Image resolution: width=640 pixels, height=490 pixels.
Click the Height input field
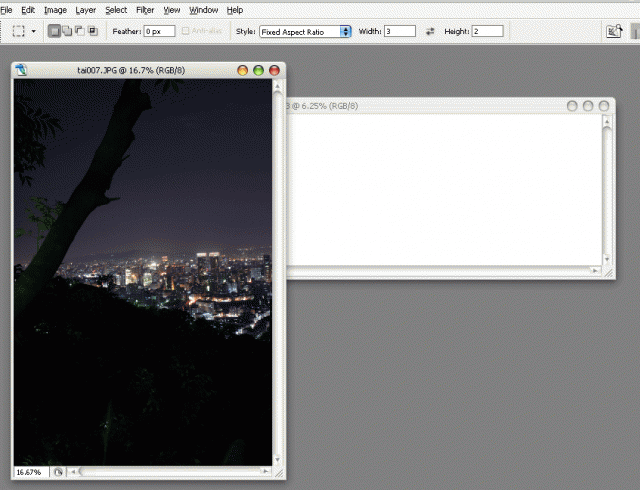487,31
